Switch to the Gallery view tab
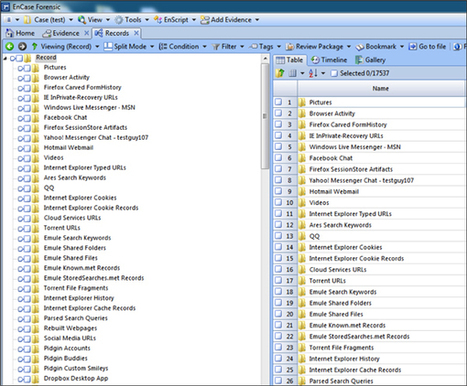Viewport: 467px width, 386px height. 370,60
